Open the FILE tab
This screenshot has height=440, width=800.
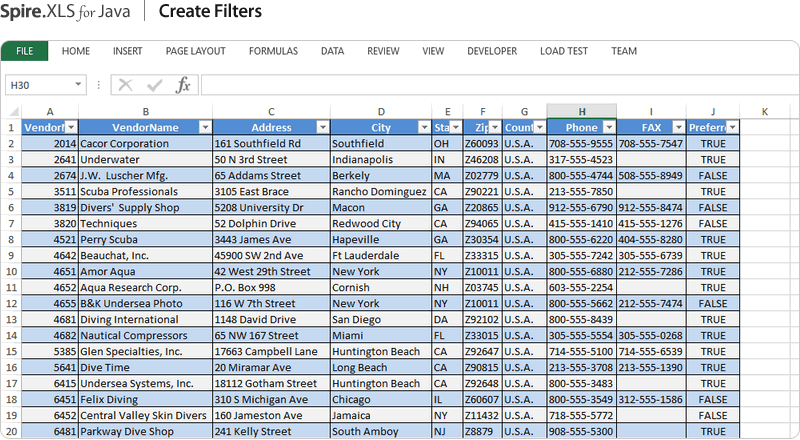(24, 51)
